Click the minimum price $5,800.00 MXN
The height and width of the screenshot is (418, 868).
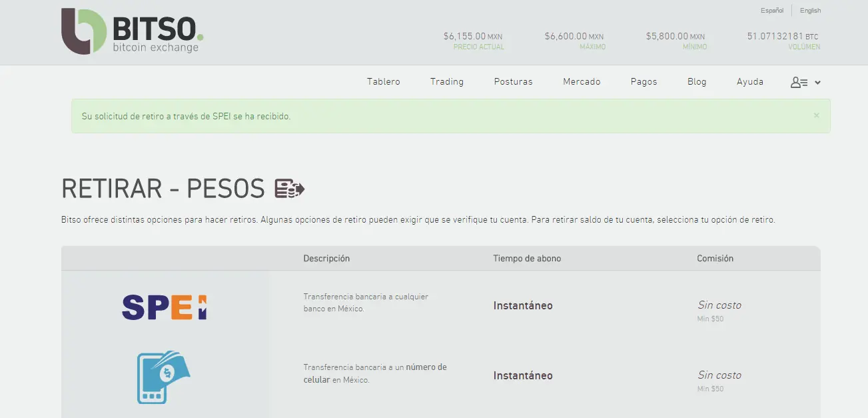675,36
